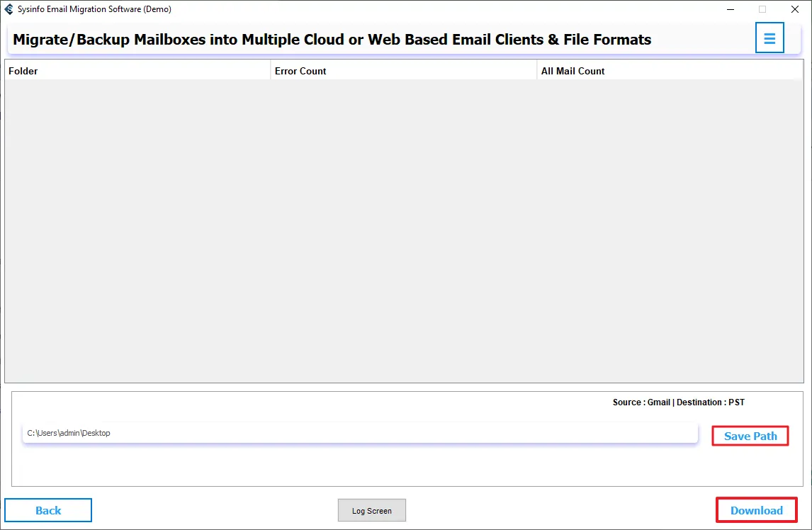This screenshot has height=530, width=812.
Task: Open the Log Screen
Action: [372, 511]
